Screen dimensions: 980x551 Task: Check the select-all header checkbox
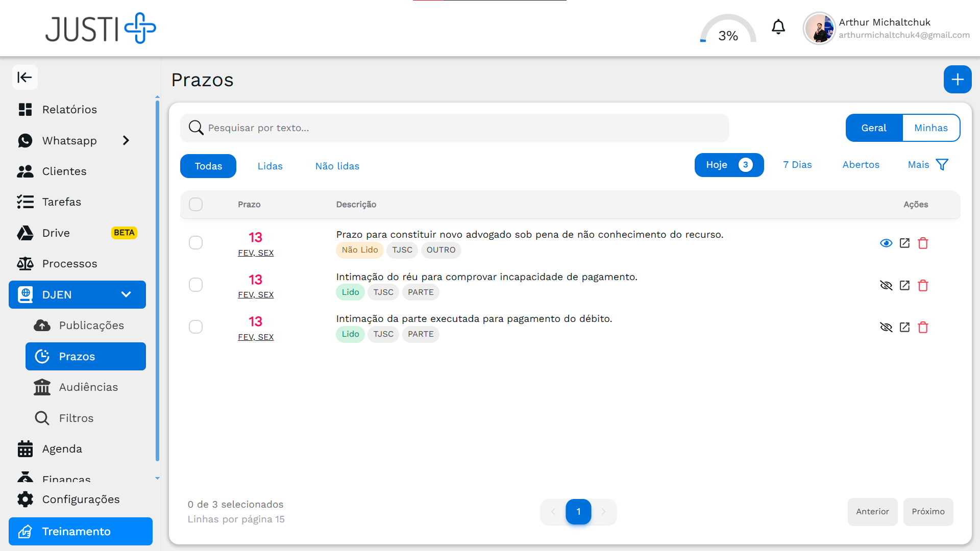(x=195, y=205)
